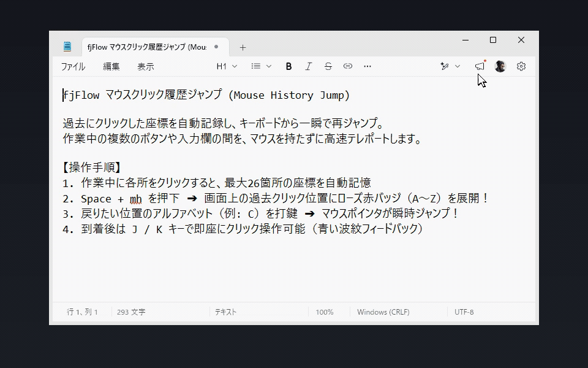Click the misspelled word mh
588x368 pixels.
point(136,199)
